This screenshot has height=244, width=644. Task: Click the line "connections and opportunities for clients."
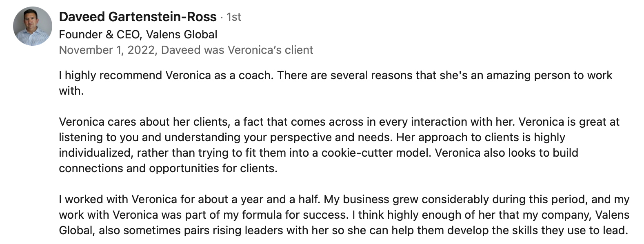[x=168, y=169]
